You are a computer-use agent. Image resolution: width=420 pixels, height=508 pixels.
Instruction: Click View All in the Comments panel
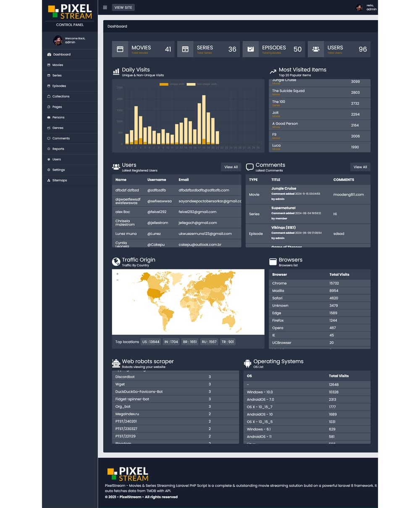point(360,167)
